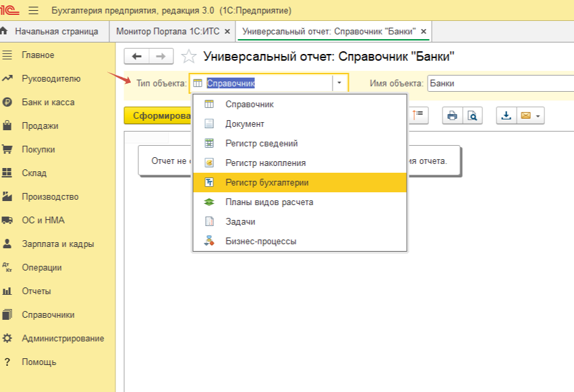Open Склад section
The image size is (574, 392).
[x=58, y=173]
